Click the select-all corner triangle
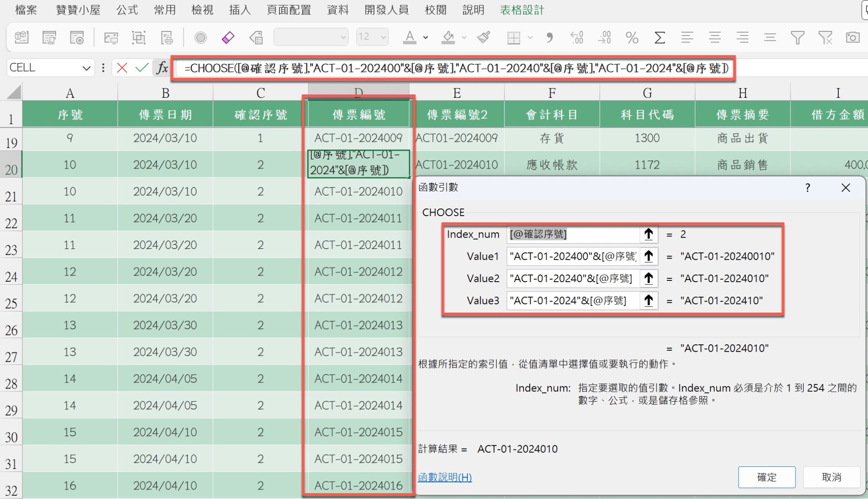868x499 pixels. point(13,92)
